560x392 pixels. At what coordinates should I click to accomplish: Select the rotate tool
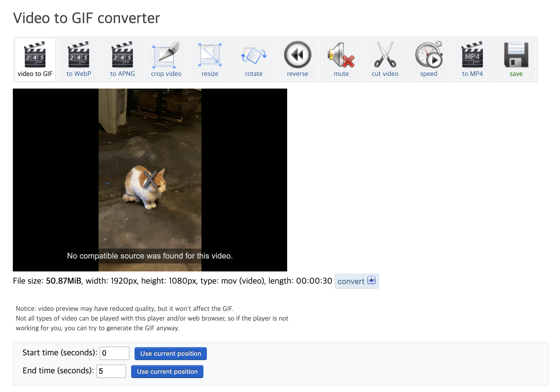[253, 59]
